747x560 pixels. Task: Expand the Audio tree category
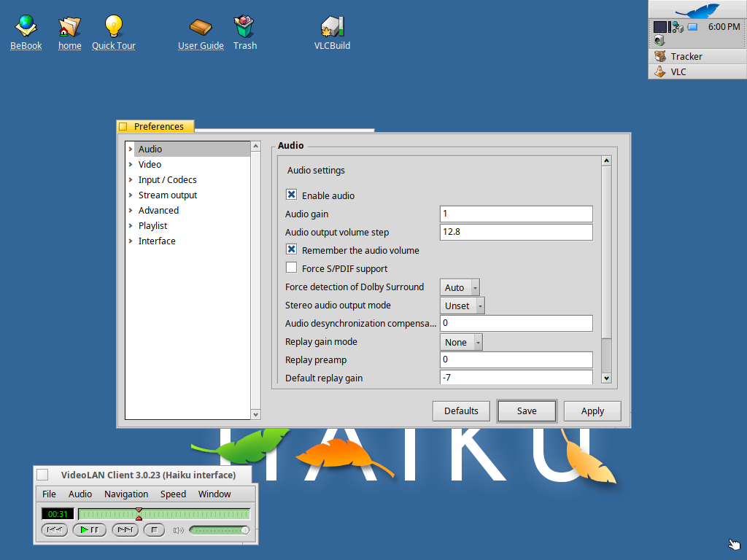pyautogui.click(x=131, y=149)
